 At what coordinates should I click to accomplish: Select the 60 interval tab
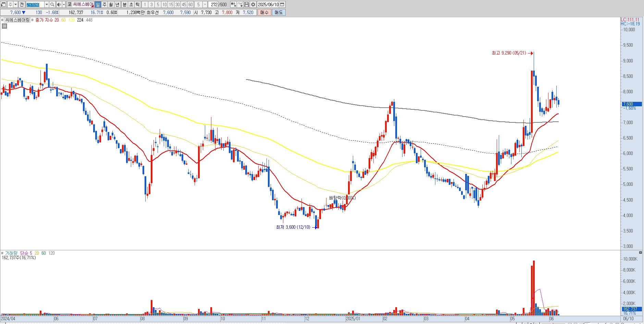point(190,4)
